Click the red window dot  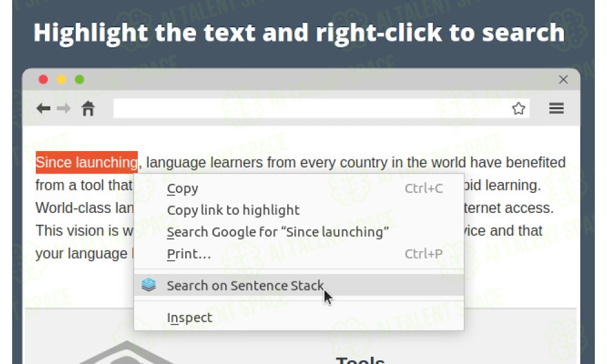[x=43, y=79]
